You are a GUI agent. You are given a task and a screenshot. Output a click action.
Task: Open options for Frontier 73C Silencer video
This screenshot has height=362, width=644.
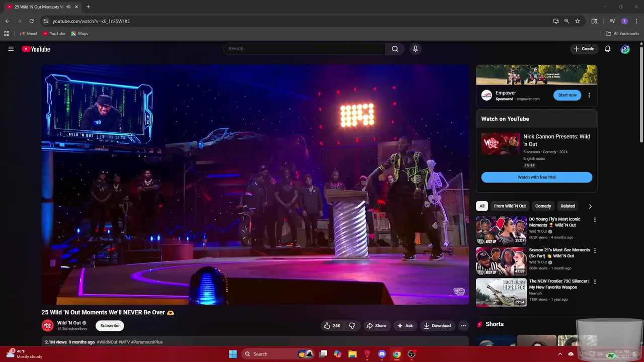(595, 282)
